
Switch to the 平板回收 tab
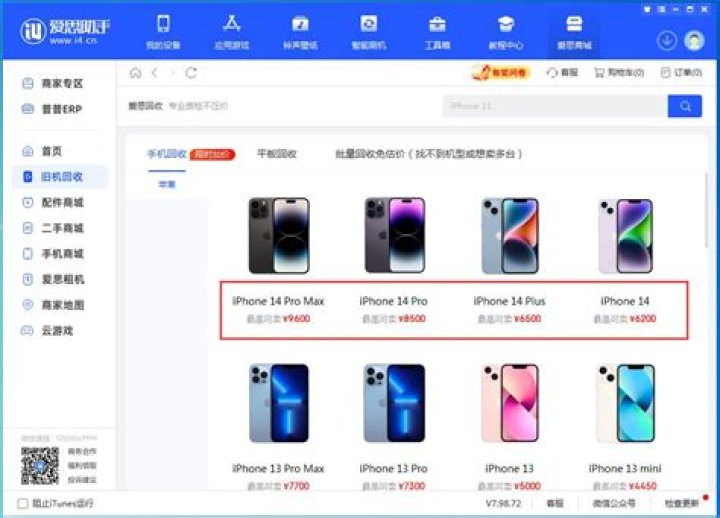276,154
